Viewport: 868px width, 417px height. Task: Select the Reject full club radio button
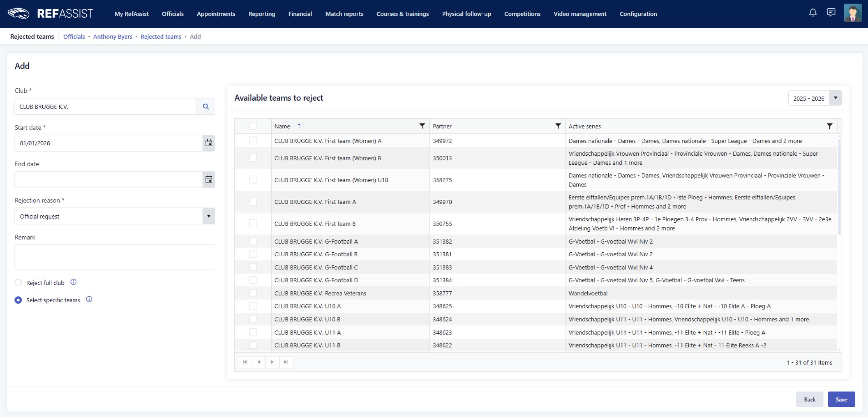(18, 283)
